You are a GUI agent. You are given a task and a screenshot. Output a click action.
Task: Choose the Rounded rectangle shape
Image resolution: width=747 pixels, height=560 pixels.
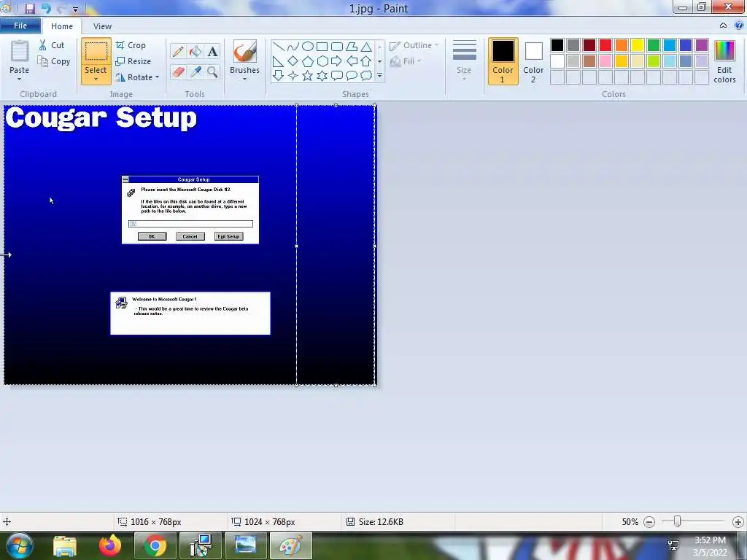[x=337, y=47]
